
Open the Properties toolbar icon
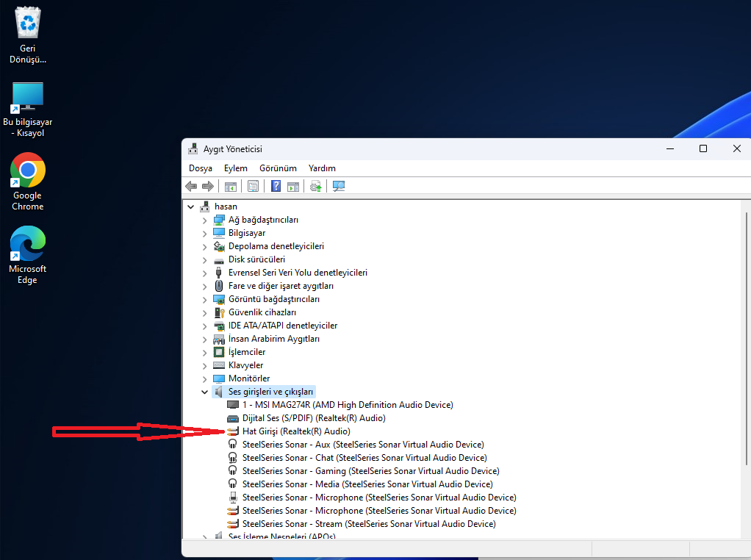[x=253, y=187]
